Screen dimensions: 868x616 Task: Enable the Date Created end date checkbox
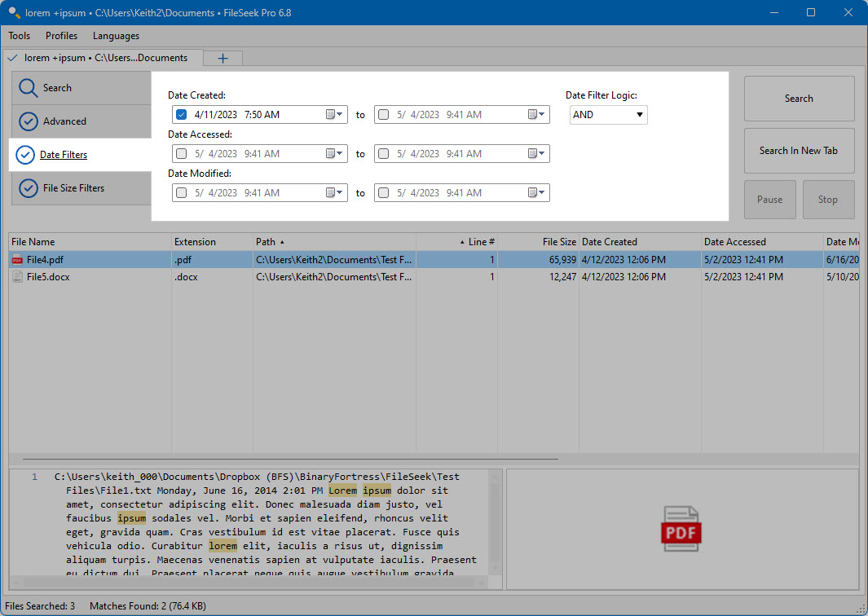[x=383, y=115]
